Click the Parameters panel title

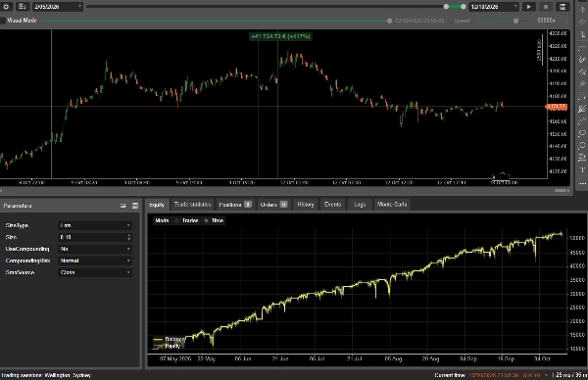[x=18, y=206]
